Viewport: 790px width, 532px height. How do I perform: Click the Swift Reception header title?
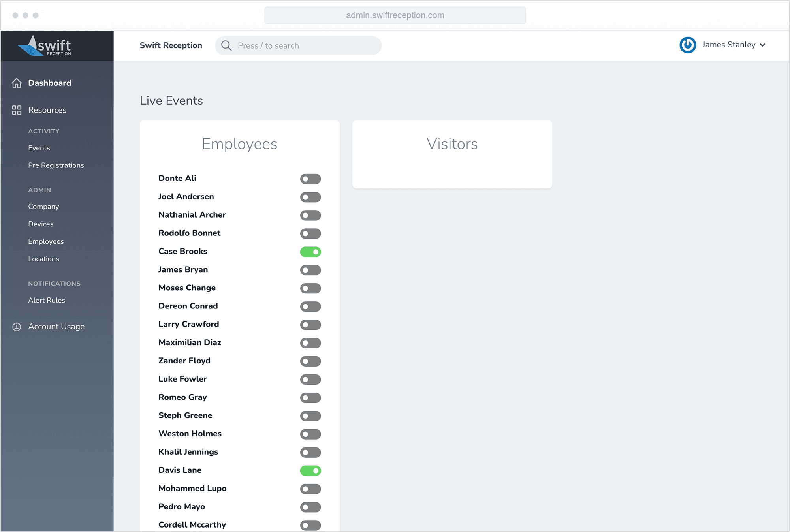[x=171, y=45]
